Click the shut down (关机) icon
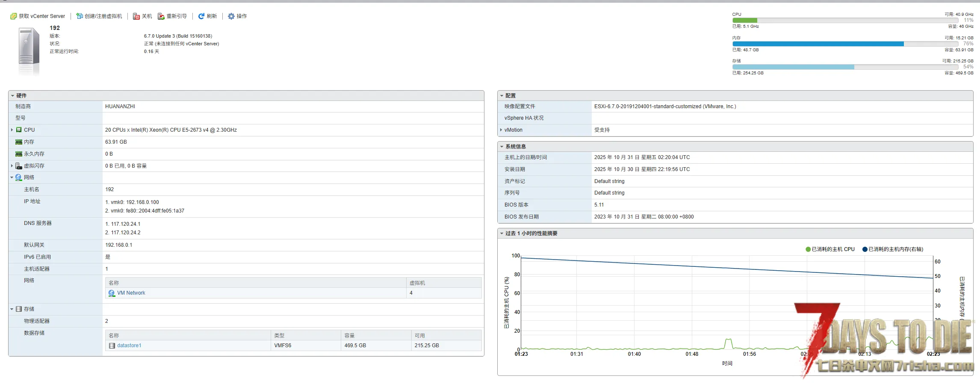980x384 pixels. coord(136,16)
